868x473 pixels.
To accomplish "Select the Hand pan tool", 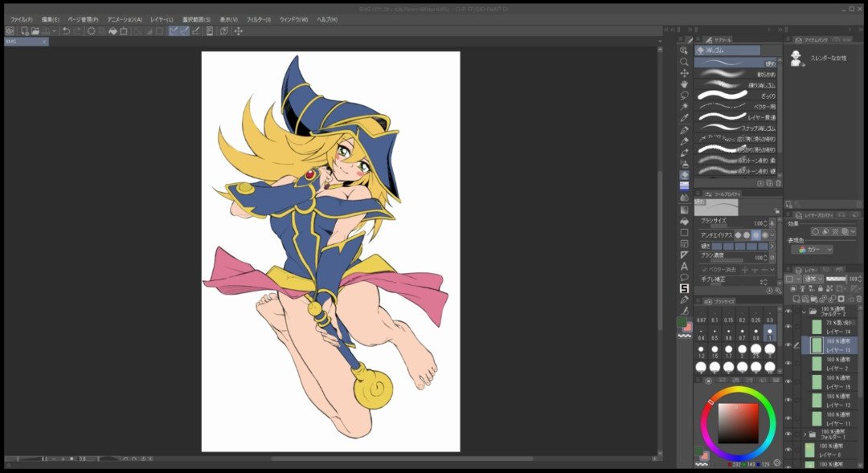I will (x=684, y=84).
